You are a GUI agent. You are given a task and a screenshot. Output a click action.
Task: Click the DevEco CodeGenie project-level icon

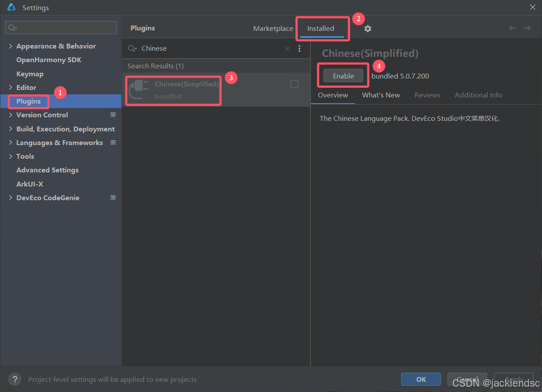(x=113, y=198)
